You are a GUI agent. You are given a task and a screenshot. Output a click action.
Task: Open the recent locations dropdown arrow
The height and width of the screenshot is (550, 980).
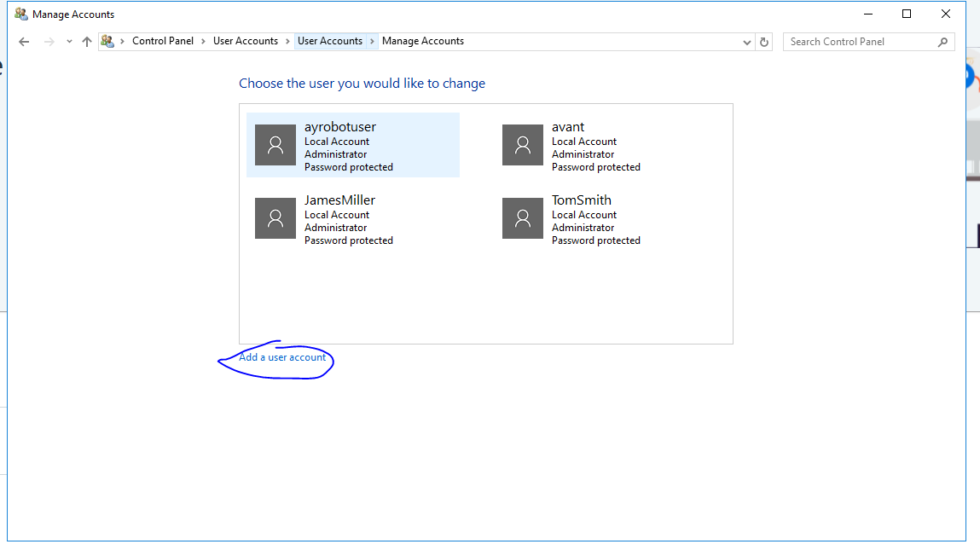(x=69, y=42)
